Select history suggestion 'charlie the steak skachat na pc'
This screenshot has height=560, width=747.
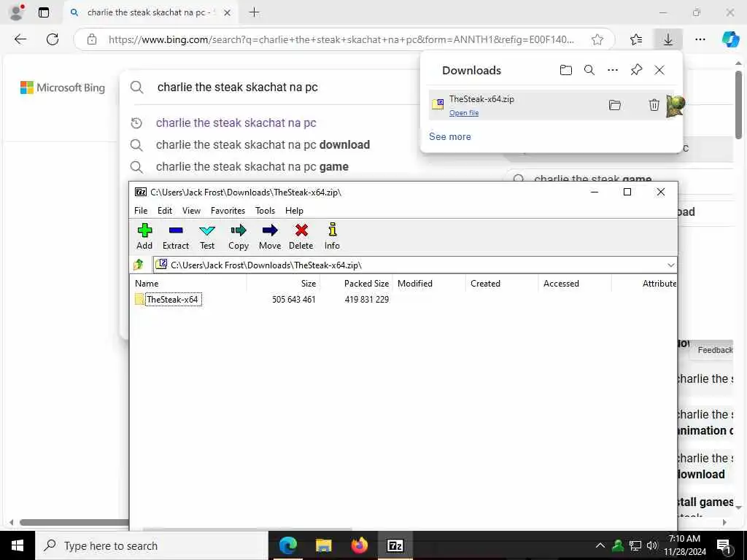[x=236, y=122]
